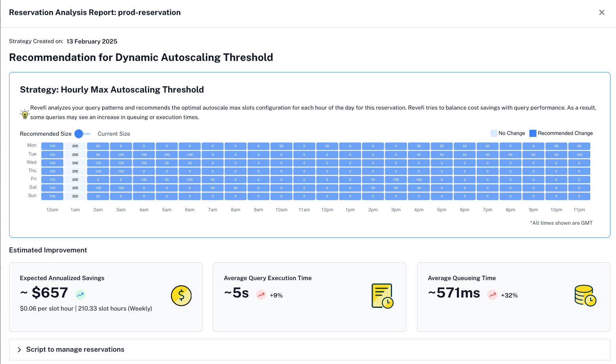Click red trend arrow next to +32%
616x364 pixels.
pyautogui.click(x=492, y=295)
